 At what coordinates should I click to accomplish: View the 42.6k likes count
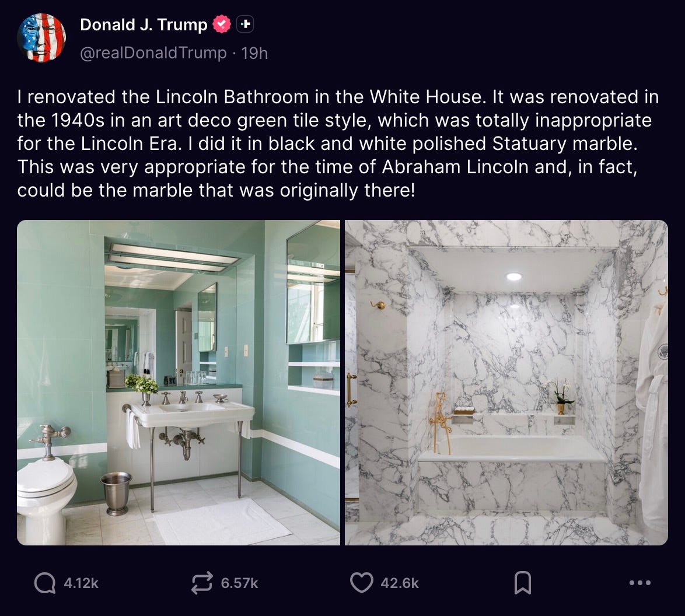pyautogui.click(x=400, y=583)
